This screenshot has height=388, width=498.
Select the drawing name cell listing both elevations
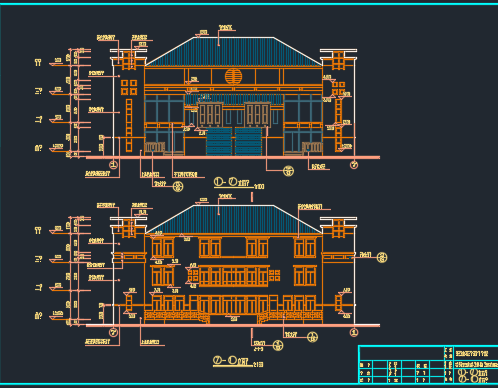(x=476, y=375)
